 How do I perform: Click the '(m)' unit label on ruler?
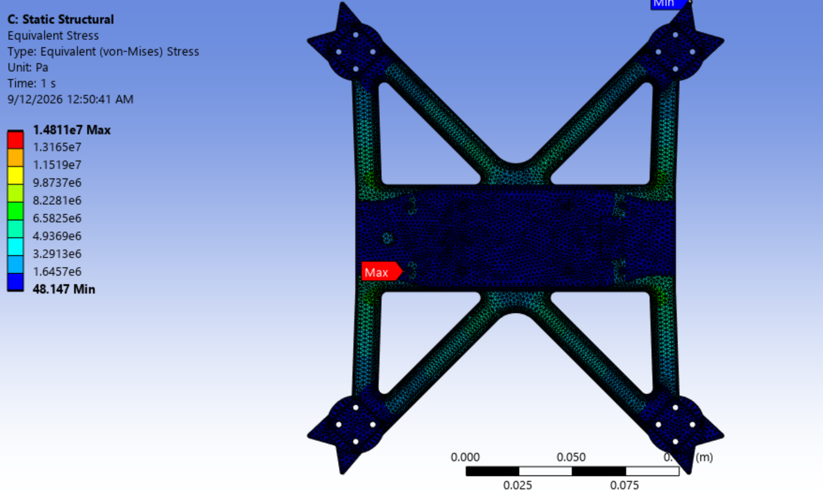click(704, 457)
